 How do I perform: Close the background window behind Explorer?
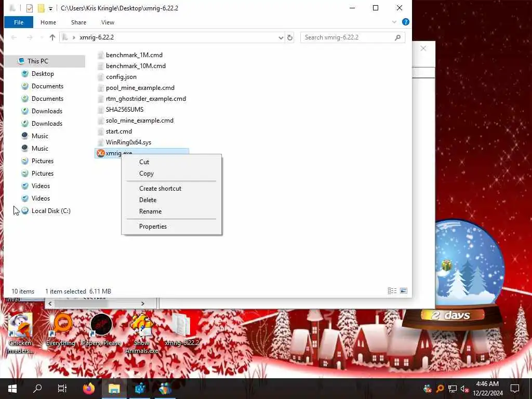(x=423, y=48)
